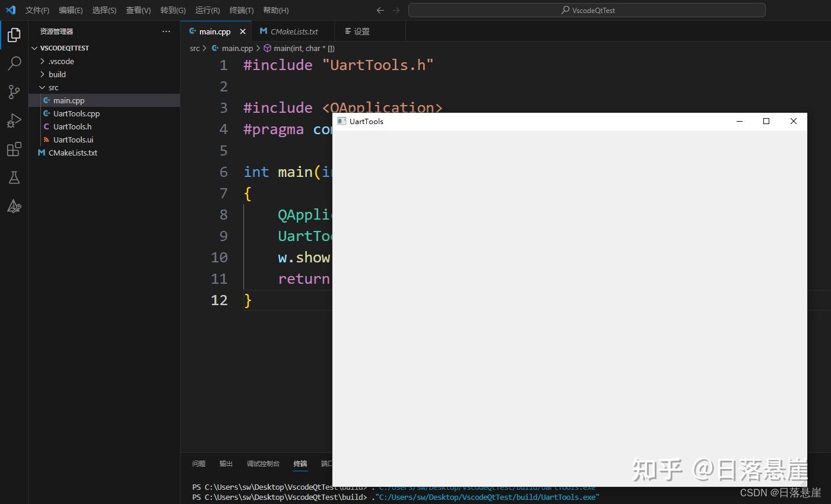Screen dimensions: 831x504
Task: Click the more actions icon in 资源管理器 header
Action: point(166,31)
